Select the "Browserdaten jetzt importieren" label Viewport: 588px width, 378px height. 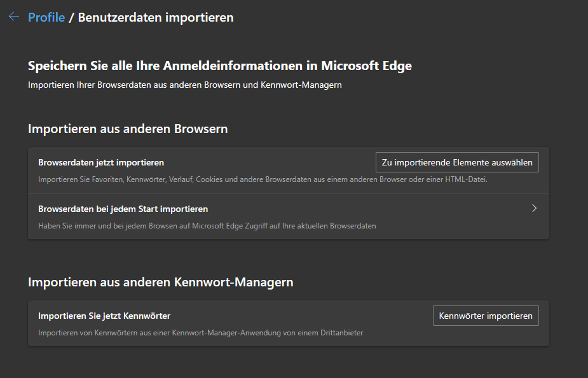click(x=101, y=162)
